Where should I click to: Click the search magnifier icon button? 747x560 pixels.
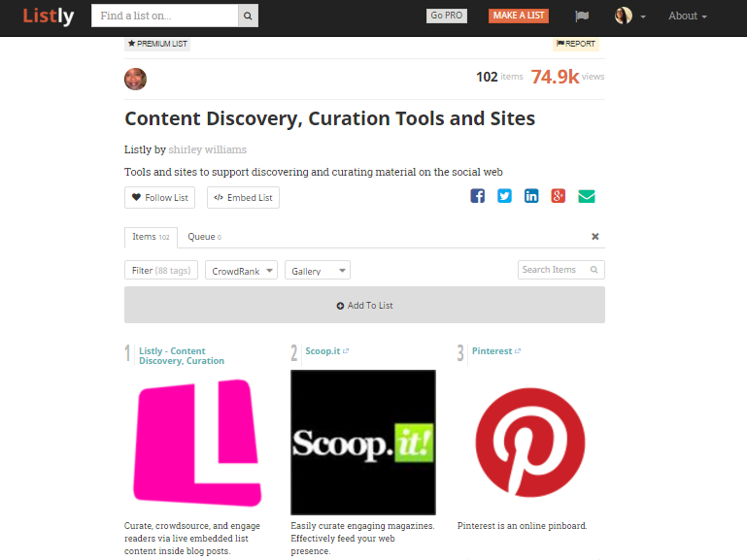pyautogui.click(x=249, y=16)
